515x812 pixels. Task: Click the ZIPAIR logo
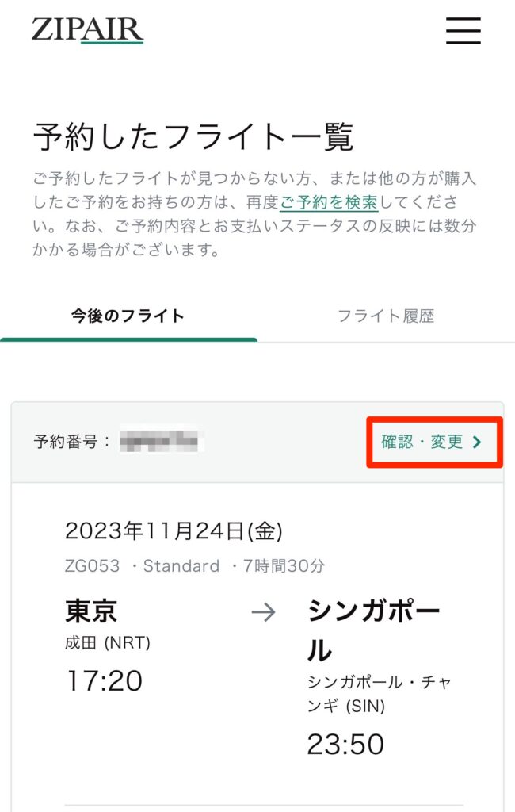pos(87,31)
